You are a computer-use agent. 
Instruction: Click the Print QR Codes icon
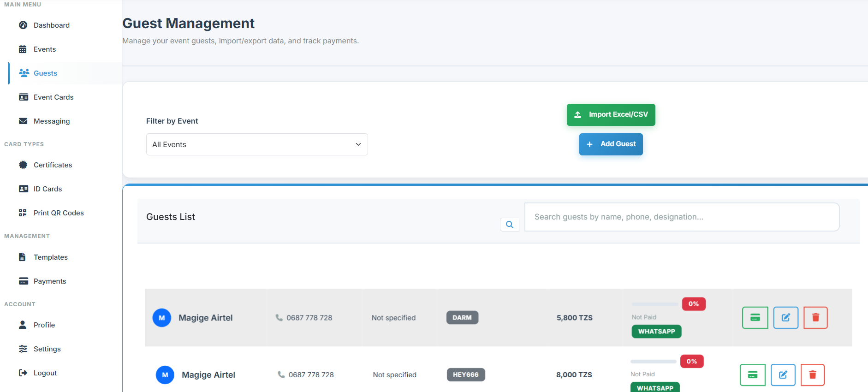pyautogui.click(x=23, y=213)
